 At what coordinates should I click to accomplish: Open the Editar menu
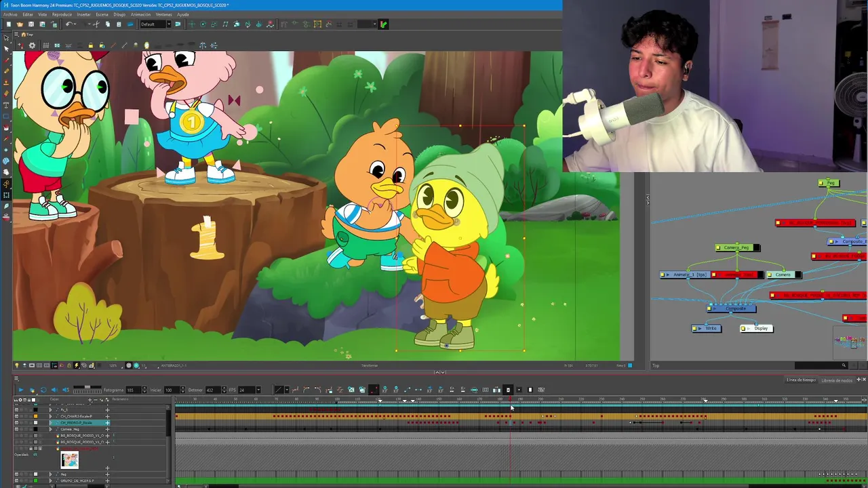tap(28, 14)
